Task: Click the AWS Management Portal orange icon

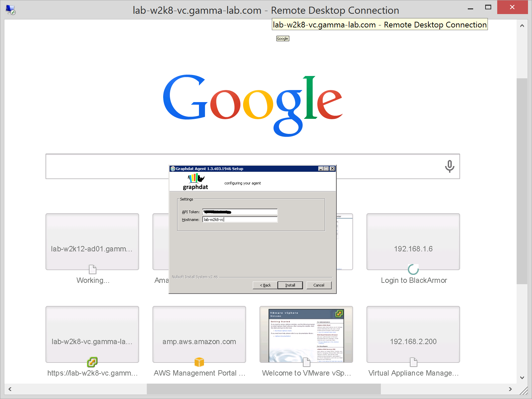Action: [x=199, y=362]
